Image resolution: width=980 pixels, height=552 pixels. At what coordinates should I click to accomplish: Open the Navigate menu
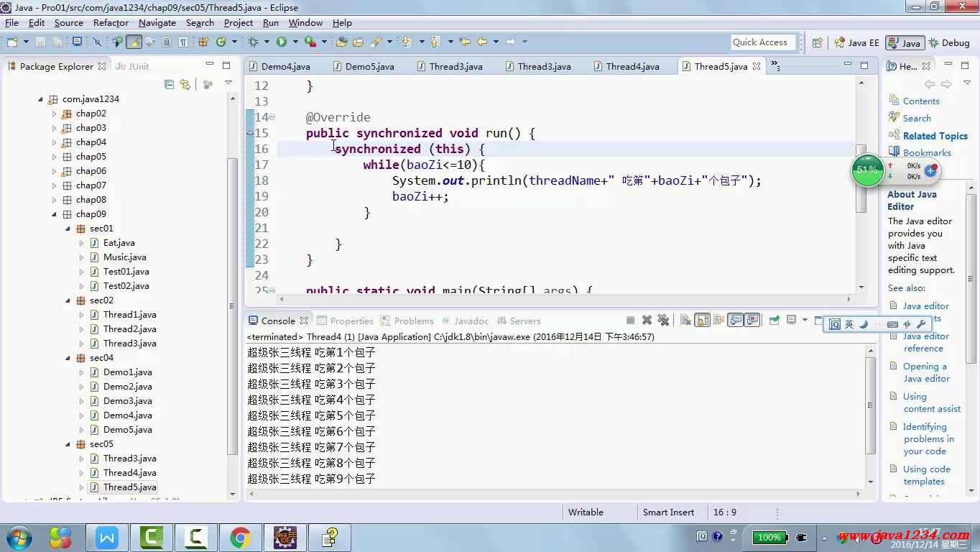click(157, 23)
